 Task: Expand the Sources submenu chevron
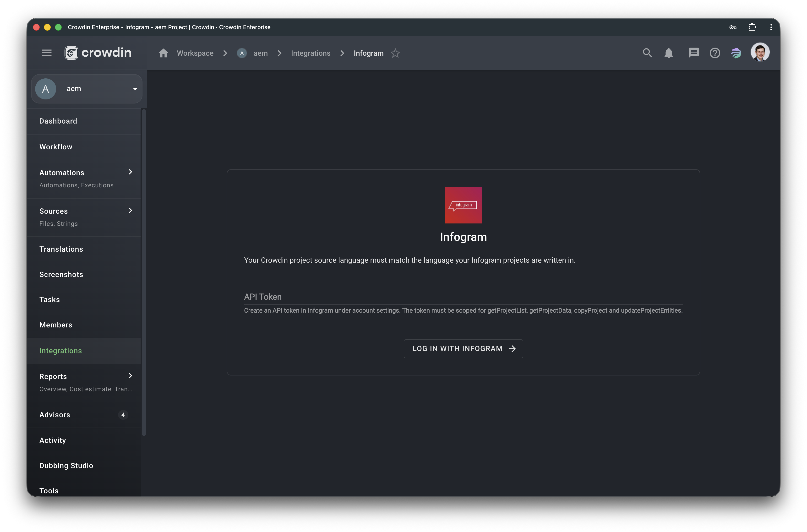(x=130, y=210)
